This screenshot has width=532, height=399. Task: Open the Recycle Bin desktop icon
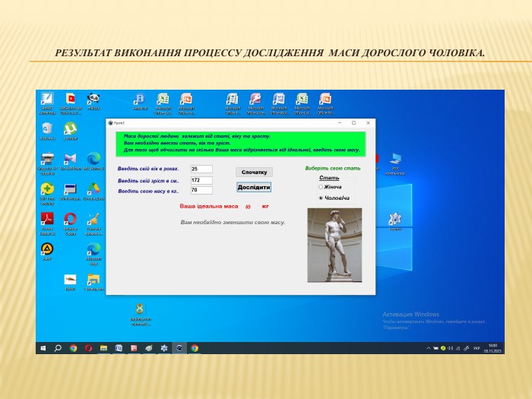coord(47,131)
